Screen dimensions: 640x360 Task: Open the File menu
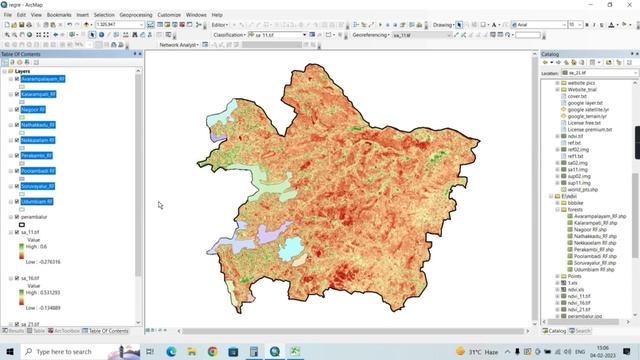(8, 15)
